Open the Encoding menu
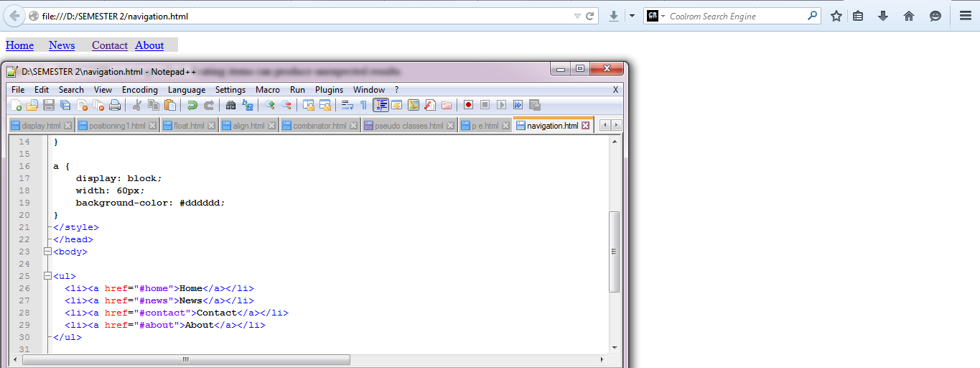 coord(140,90)
